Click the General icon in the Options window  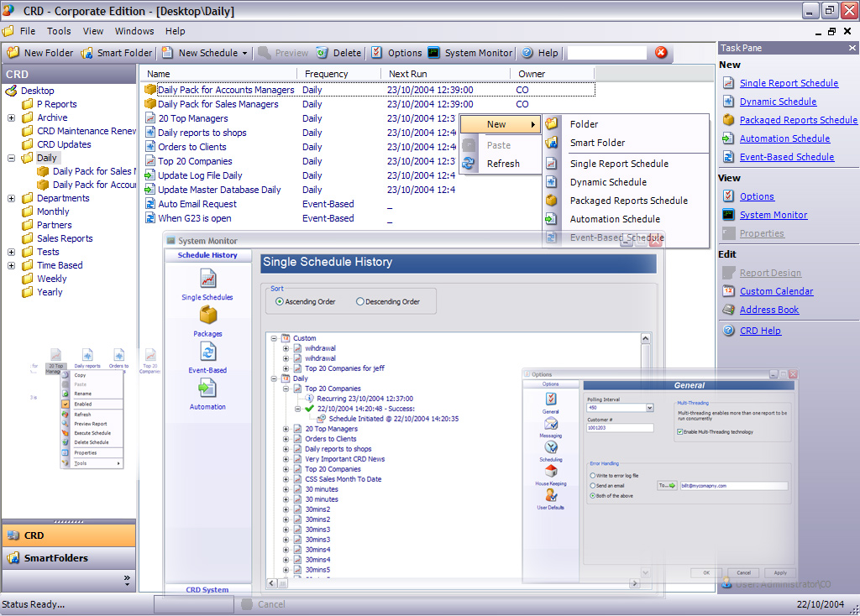[x=551, y=399]
